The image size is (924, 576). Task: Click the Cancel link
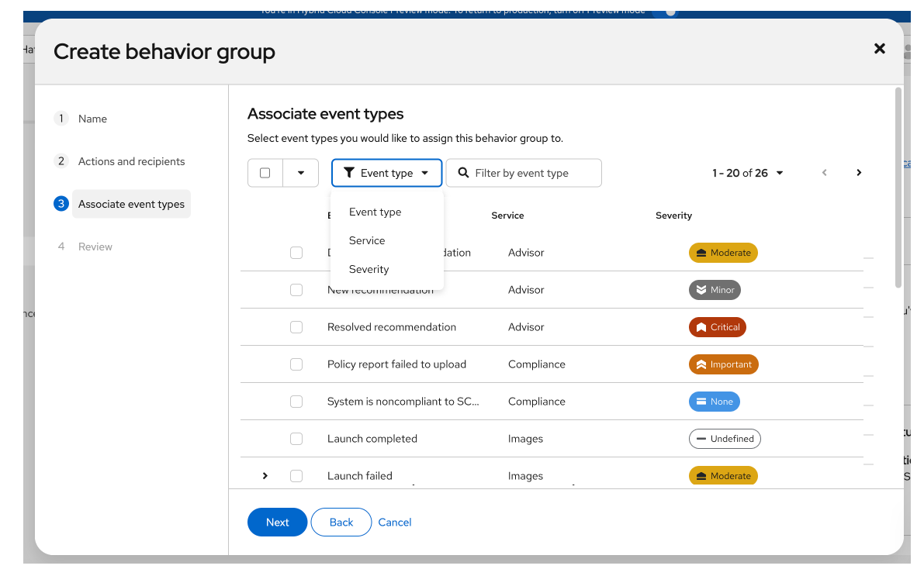coord(395,523)
